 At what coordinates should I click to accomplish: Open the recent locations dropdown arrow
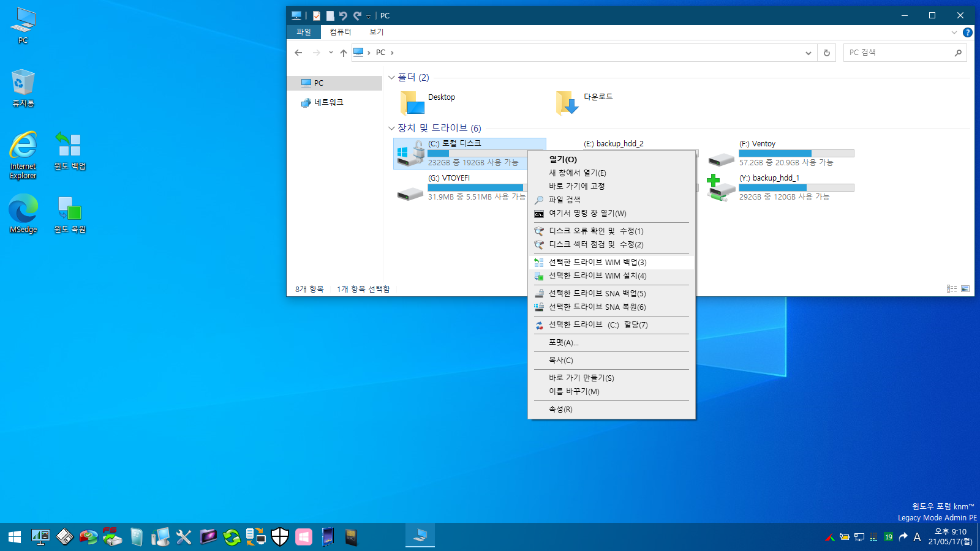coord(331,53)
